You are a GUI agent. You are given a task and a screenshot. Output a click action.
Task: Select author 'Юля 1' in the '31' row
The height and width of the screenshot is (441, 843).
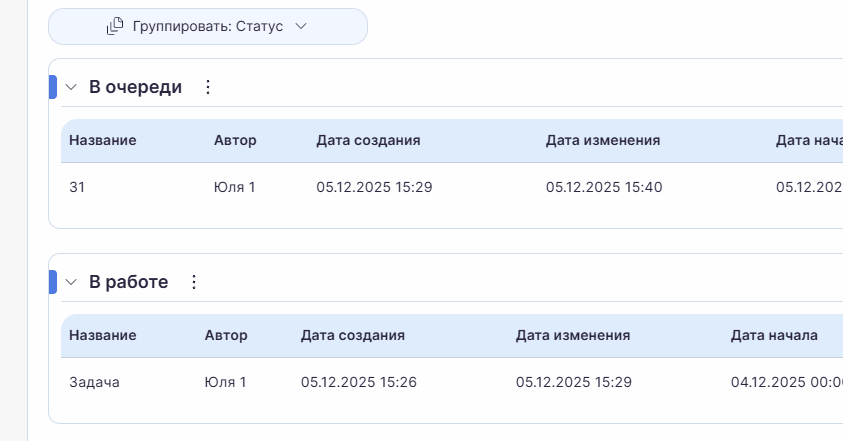point(235,187)
